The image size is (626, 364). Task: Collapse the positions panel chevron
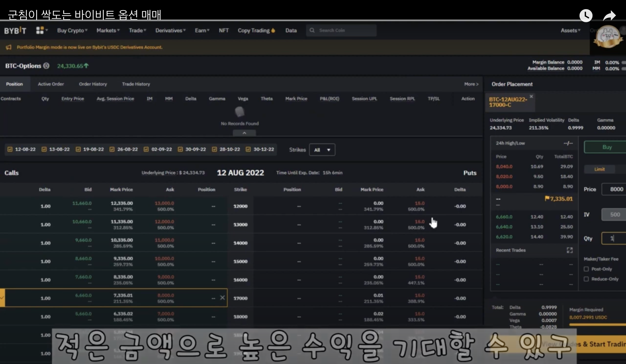(244, 133)
